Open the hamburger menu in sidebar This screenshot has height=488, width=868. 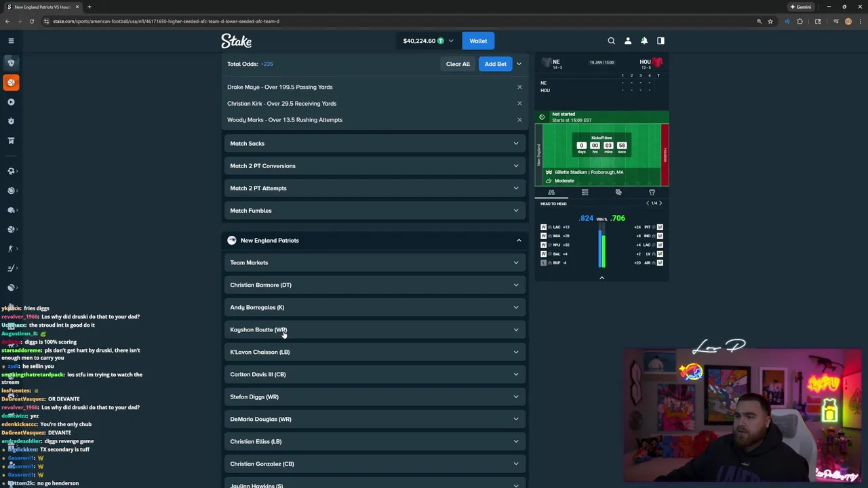(11, 41)
